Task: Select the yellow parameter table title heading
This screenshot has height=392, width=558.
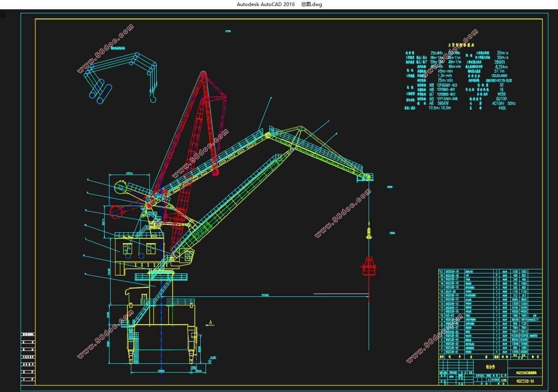Action: (461, 45)
